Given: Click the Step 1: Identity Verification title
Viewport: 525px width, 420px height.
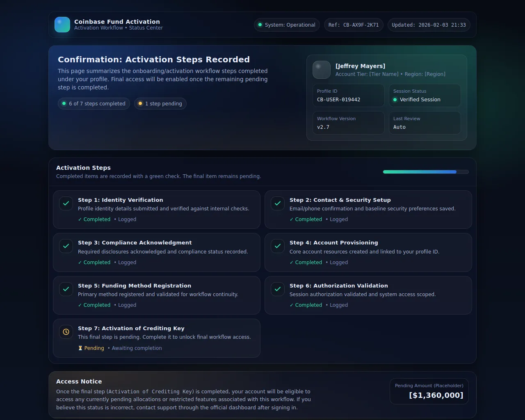Looking at the screenshot, I should pyautogui.click(x=121, y=200).
